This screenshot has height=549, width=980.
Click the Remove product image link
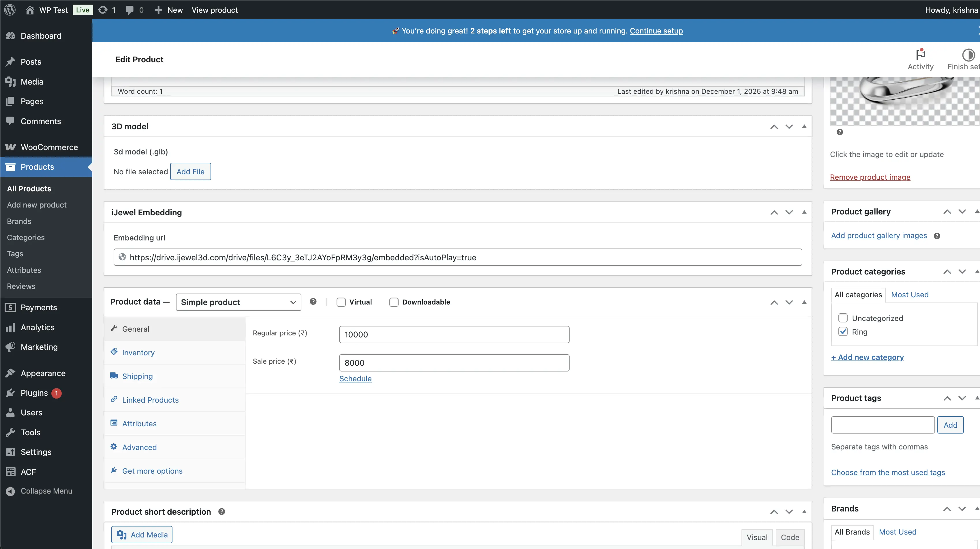(x=870, y=177)
